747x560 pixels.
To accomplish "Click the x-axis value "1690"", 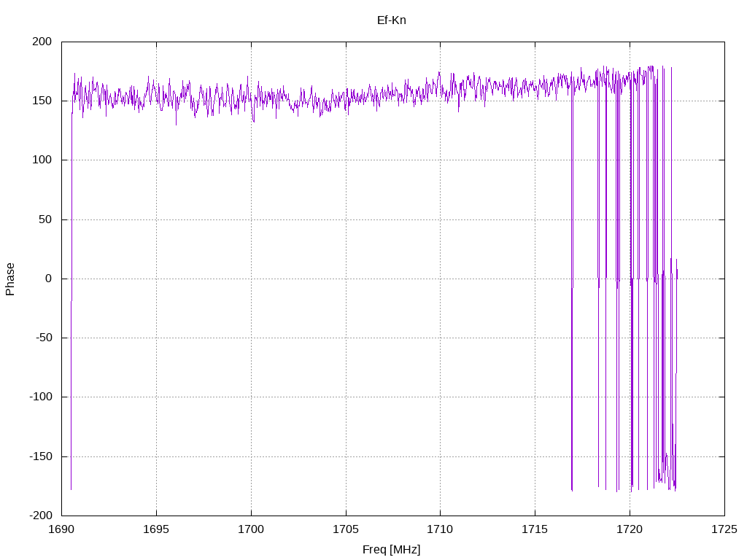I will point(62,529).
